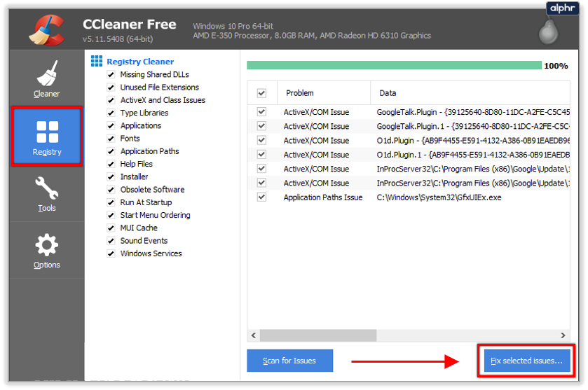
Task: Sort by the Problem column header
Action: tap(324, 92)
